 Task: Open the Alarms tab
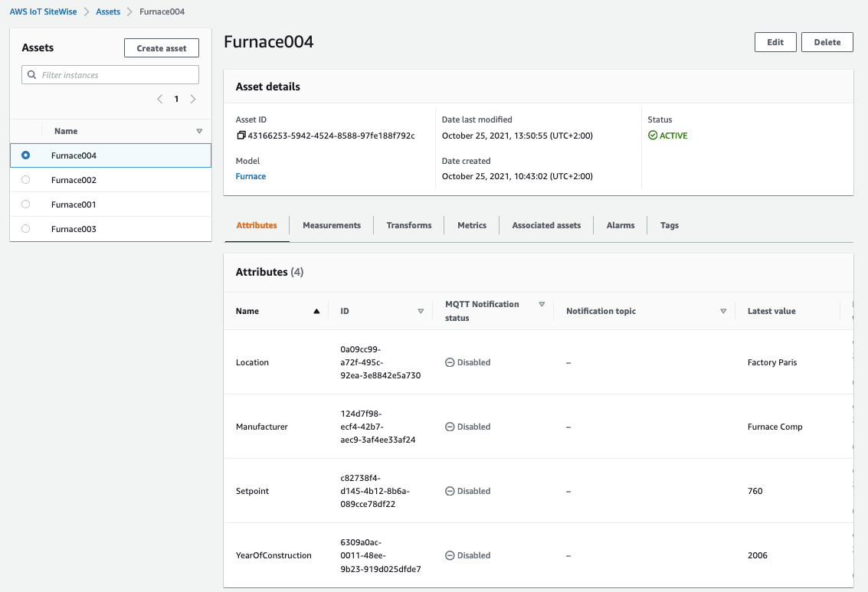[x=621, y=225]
